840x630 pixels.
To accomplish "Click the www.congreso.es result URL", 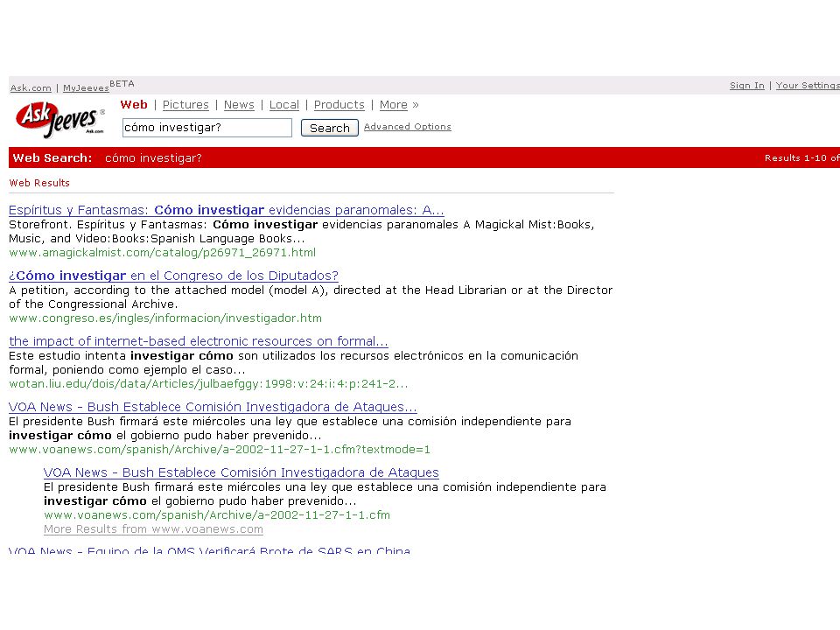I will [x=165, y=318].
